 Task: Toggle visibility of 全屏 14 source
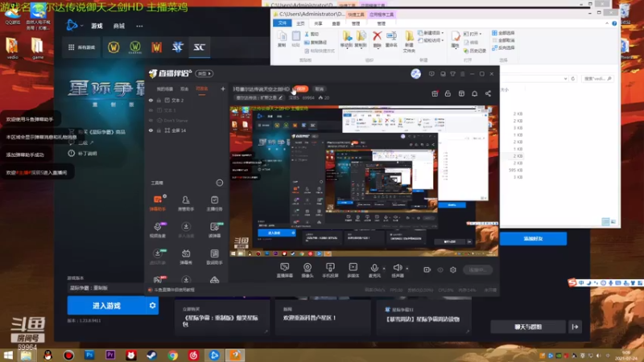(151, 130)
